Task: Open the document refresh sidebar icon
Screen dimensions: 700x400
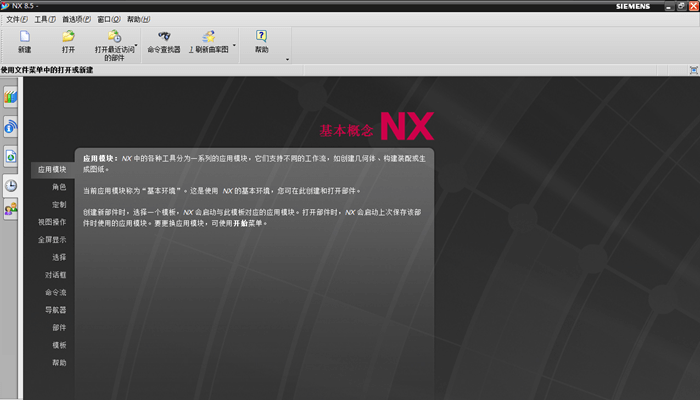Action: click(x=11, y=156)
